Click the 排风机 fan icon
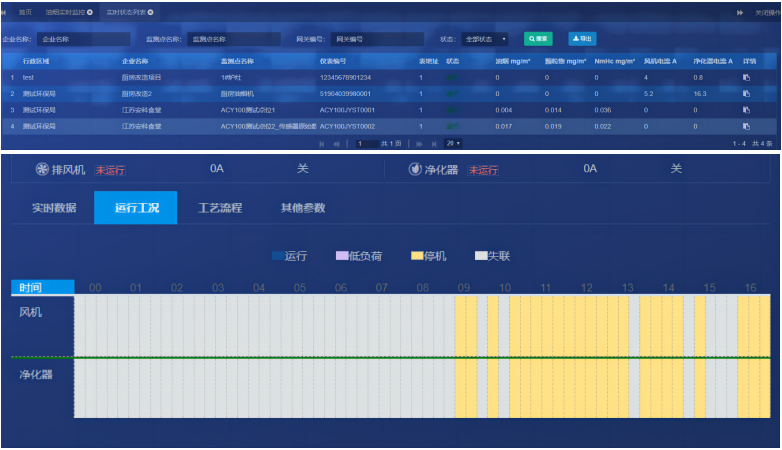 [x=42, y=169]
